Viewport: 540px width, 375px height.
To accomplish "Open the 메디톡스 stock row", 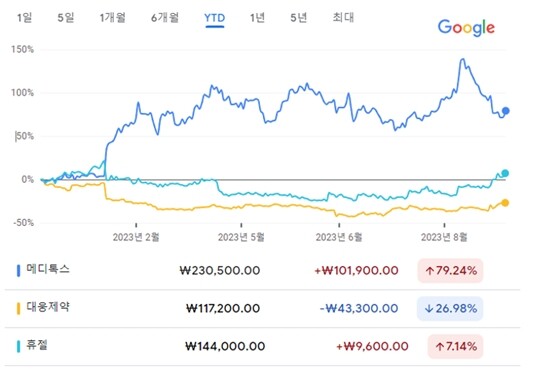I will point(262,271).
